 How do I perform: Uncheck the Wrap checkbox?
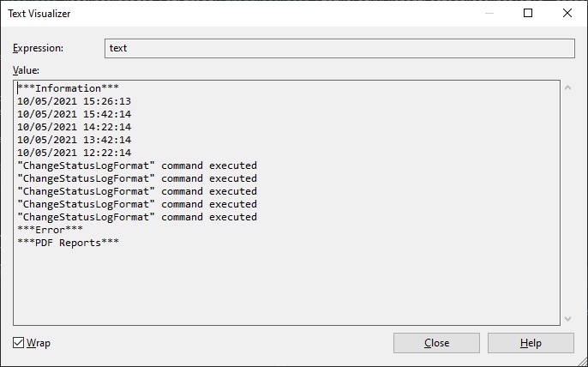click(18, 343)
